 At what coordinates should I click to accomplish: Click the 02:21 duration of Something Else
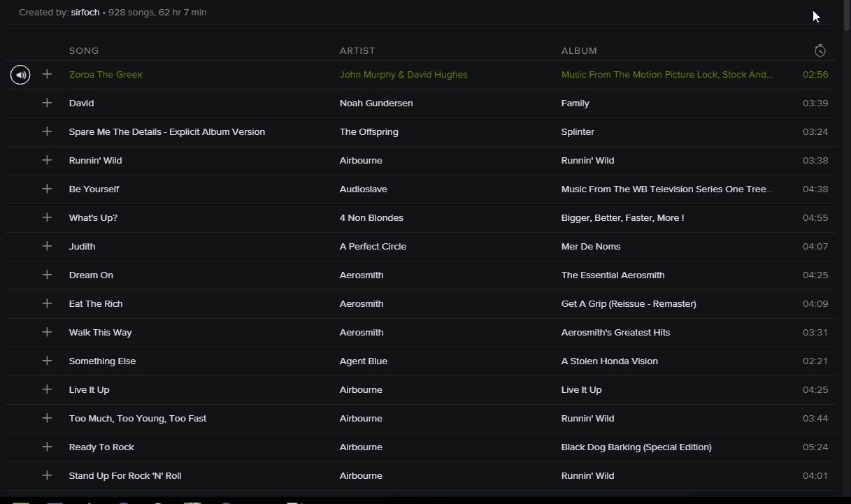pyautogui.click(x=815, y=361)
